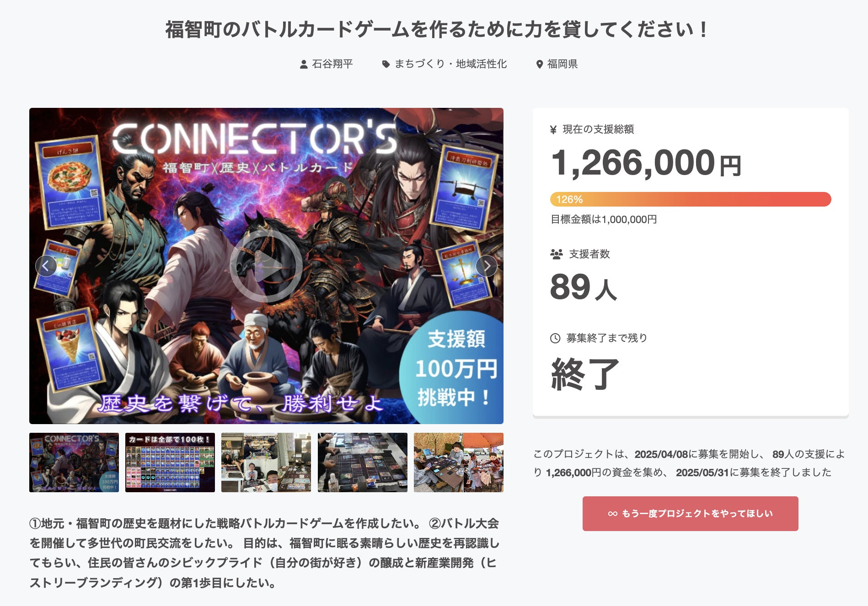
Task: Open the 福岡県 location link
Action: pos(563,64)
